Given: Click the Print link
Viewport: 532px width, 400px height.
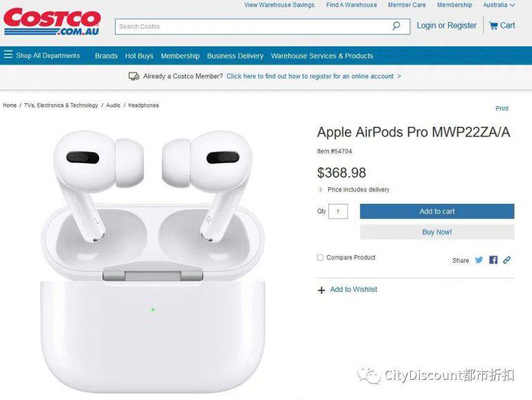Looking at the screenshot, I should click(x=502, y=108).
